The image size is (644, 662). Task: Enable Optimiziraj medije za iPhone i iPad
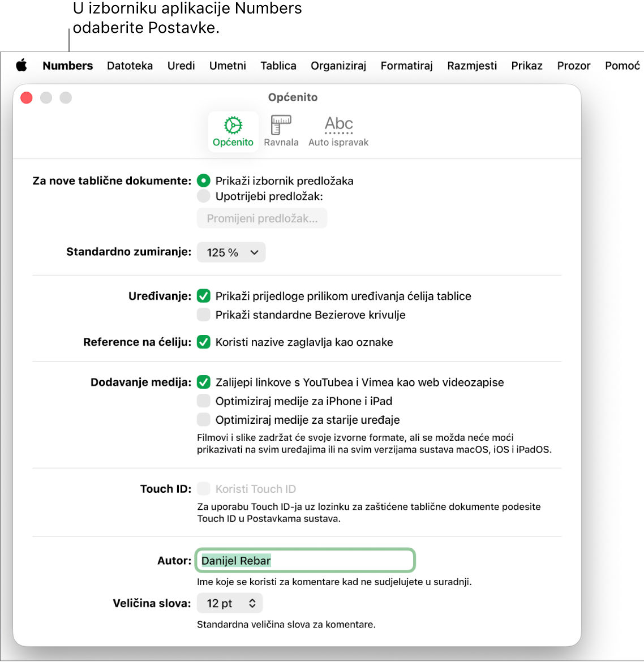(x=204, y=401)
